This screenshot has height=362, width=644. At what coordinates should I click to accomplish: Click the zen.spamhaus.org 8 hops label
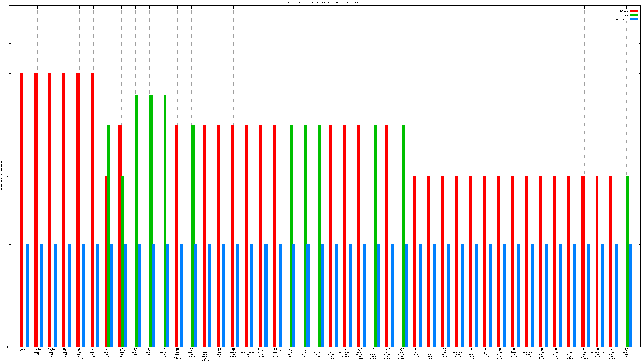point(458,352)
